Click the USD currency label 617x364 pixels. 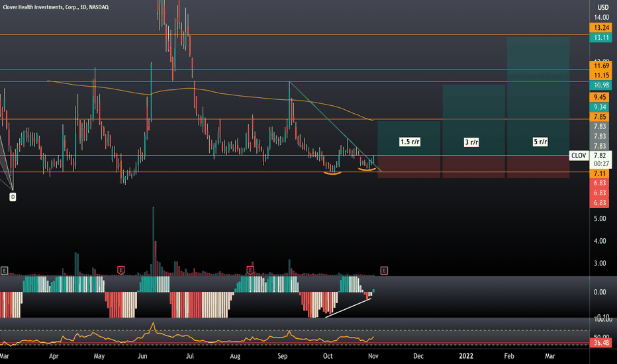tap(603, 7)
